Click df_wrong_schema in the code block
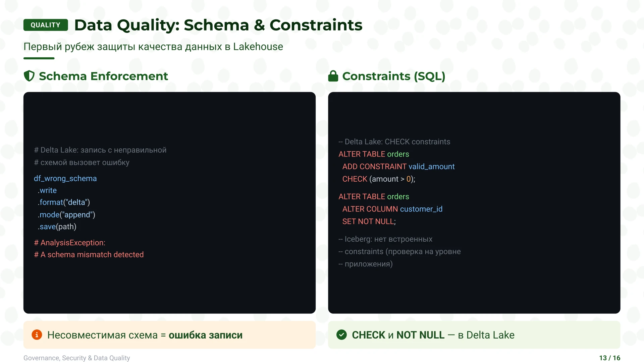The image size is (644, 362). [65, 178]
